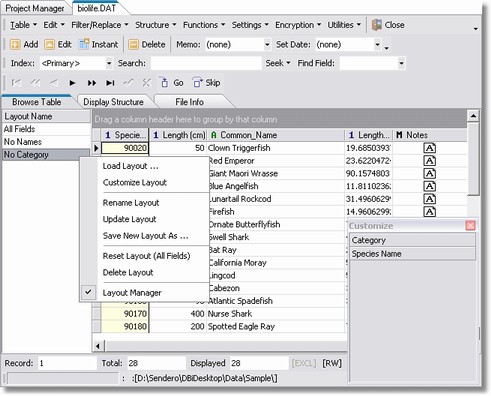Open the Seek dropdown

pyautogui.click(x=278, y=63)
